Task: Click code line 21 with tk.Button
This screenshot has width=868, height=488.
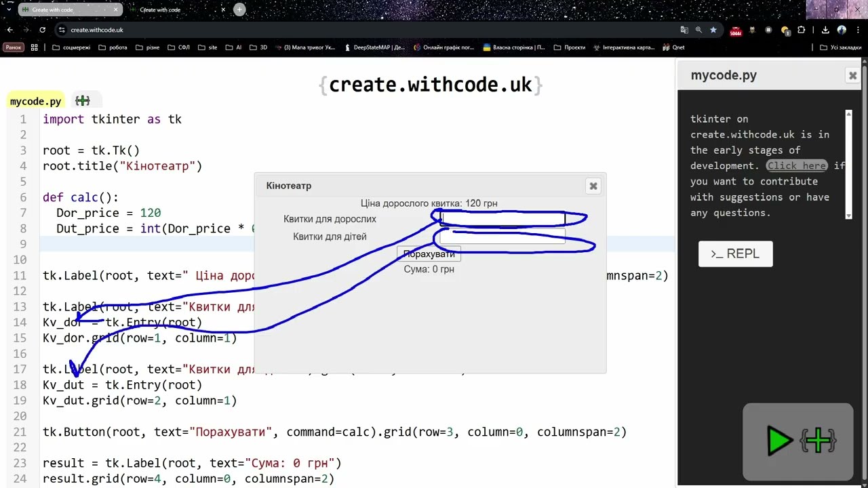Action: click(334, 432)
